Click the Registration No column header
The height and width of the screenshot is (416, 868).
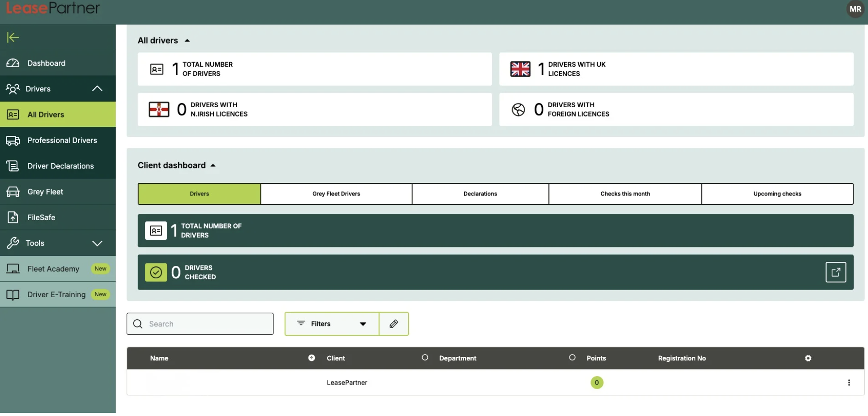pyautogui.click(x=681, y=358)
